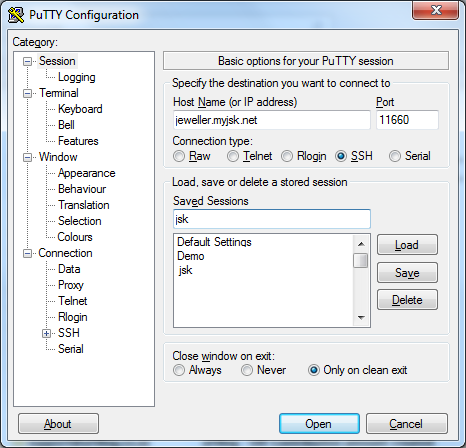466x448 pixels.
Task: Open the SSH category in the tree
Action: (69, 333)
